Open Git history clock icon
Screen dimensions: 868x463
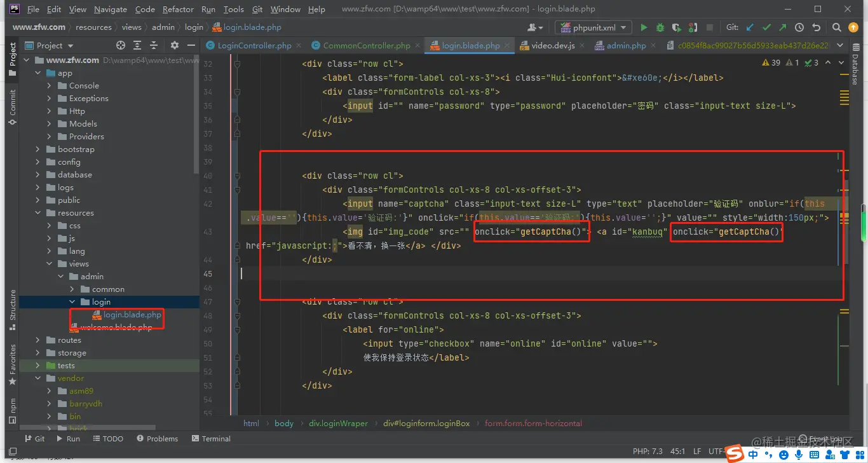pyautogui.click(x=799, y=27)
